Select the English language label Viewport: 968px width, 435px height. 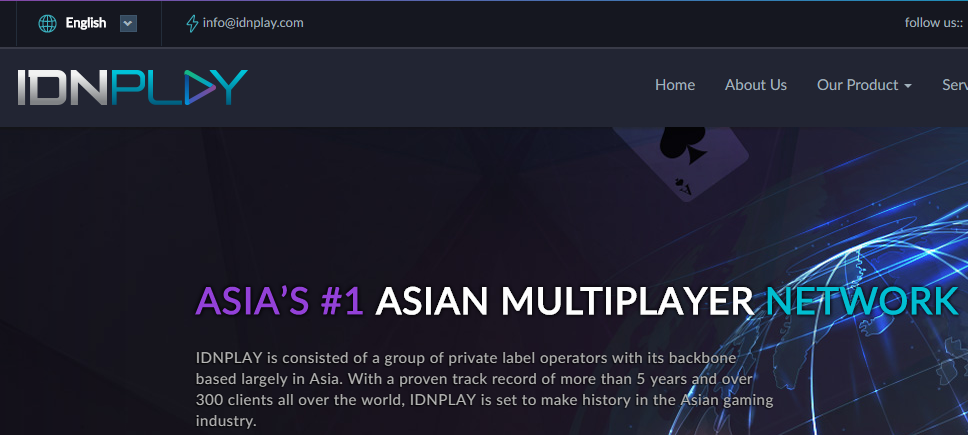[86, 23]
